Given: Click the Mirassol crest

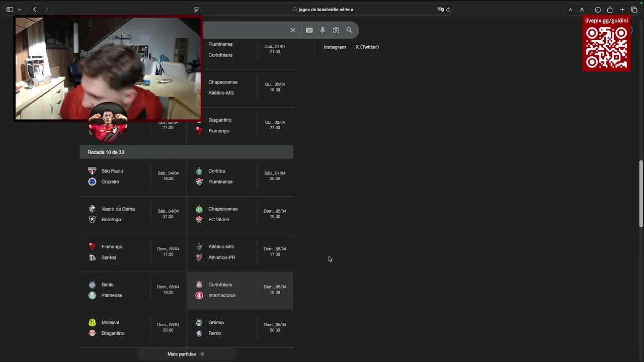Looking at the screenshot, I should click(x=92, y=322).
